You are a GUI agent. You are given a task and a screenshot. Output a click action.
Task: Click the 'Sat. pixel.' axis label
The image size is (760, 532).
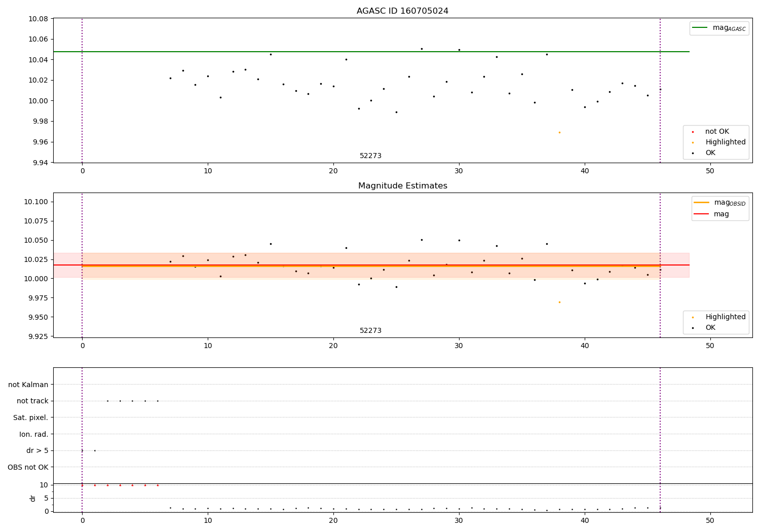pos(31,417)
